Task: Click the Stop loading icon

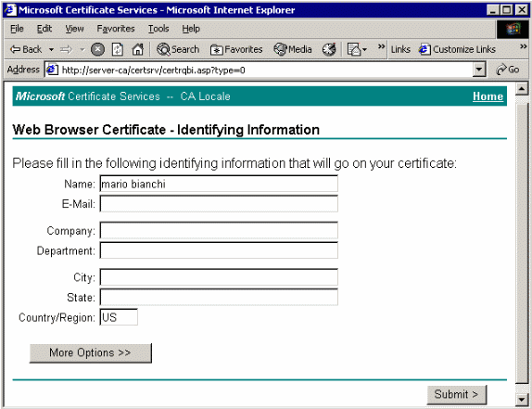Action: pos(97,49)
